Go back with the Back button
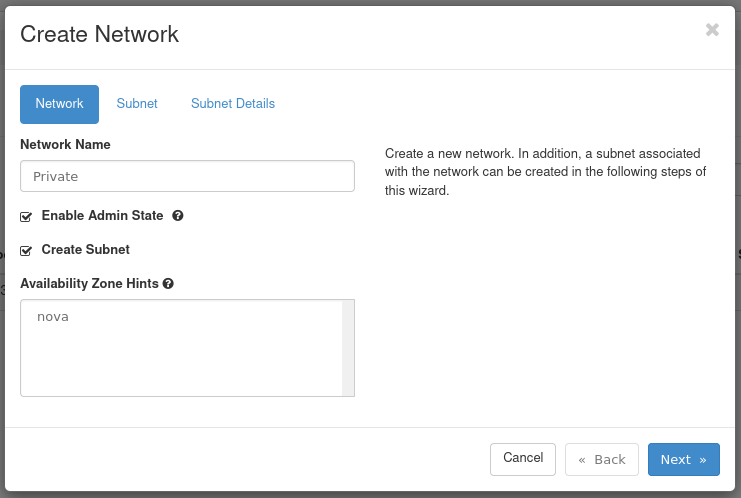The width and height of the screenshot is (741, 498). [602, 459]
